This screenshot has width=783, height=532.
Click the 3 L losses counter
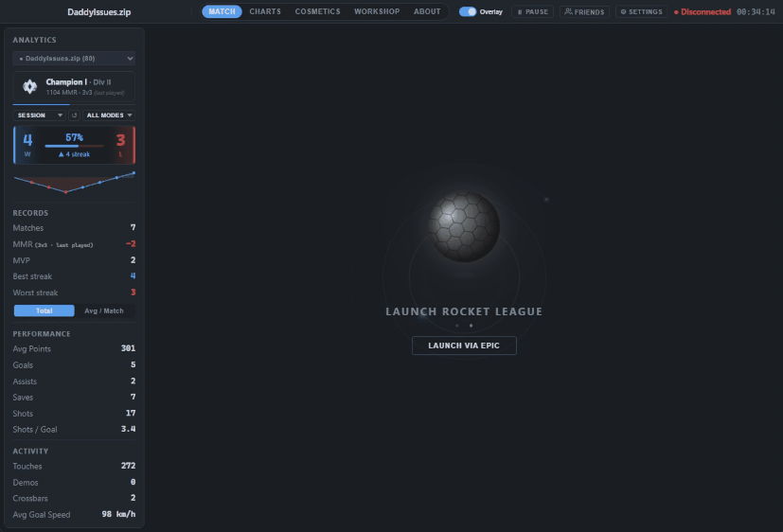tap(120, 145)
